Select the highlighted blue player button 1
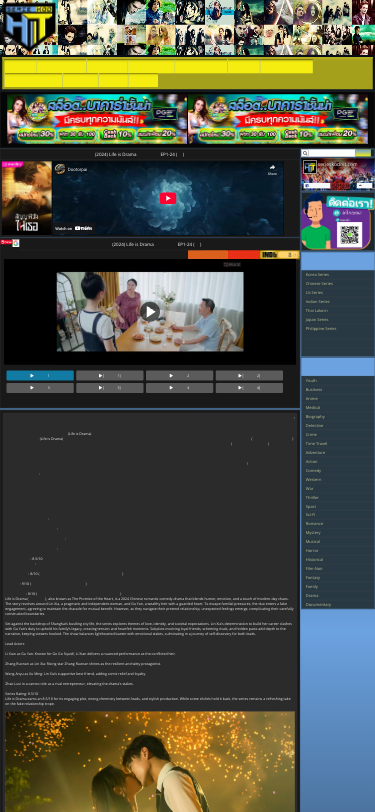Viewport: 375px width, 812px height. coord(40,375)
